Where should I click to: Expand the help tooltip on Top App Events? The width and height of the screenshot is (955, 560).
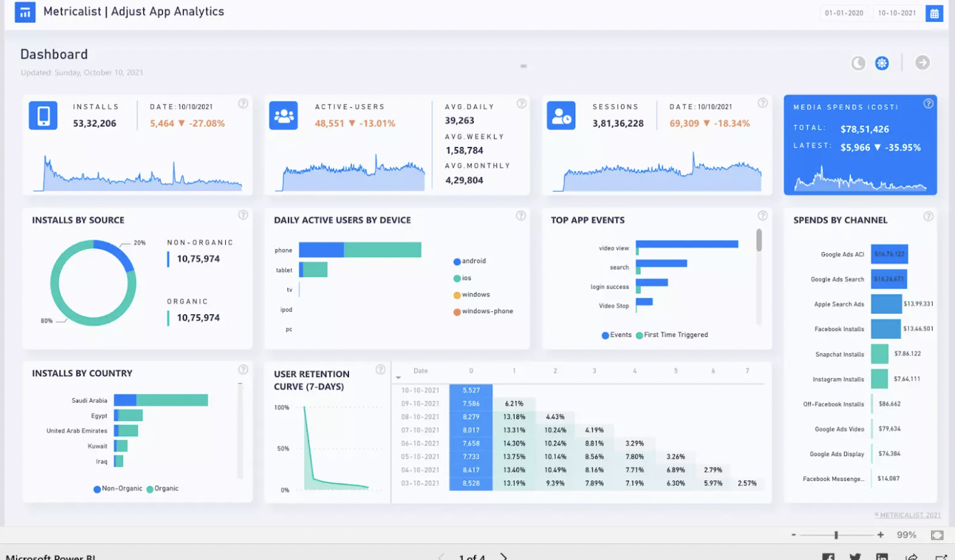coord(763,216)
